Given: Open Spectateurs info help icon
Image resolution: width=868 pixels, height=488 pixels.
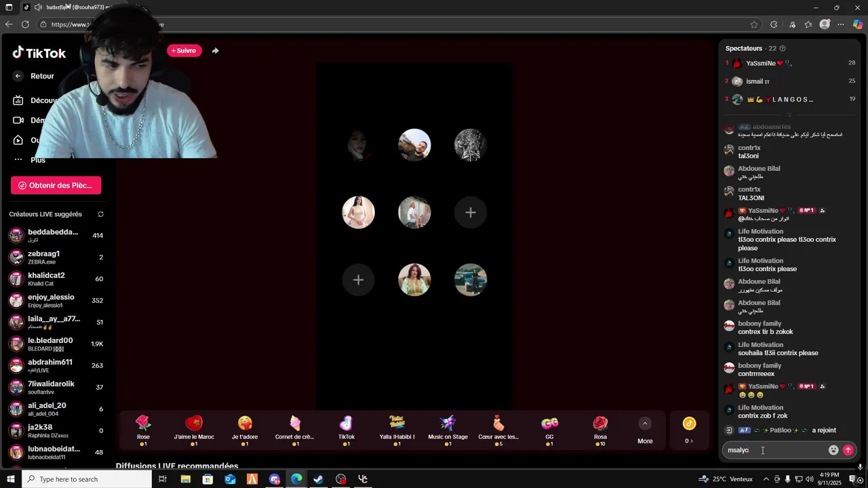Looking at the screenshot, I should [783, 49].
